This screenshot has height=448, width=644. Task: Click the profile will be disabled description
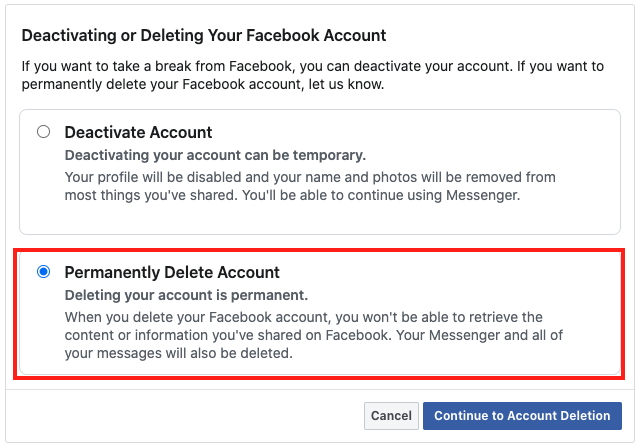pos(310,177)
